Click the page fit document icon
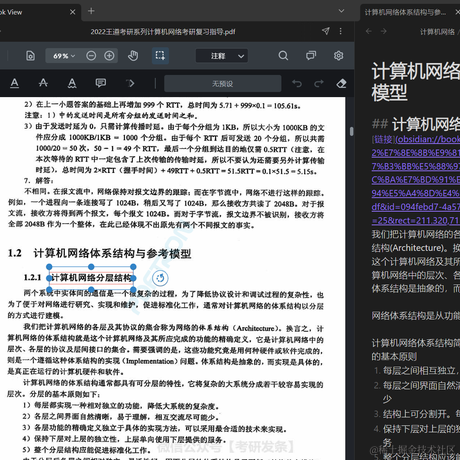The image size is (460, 460). (x=30, y=56)
